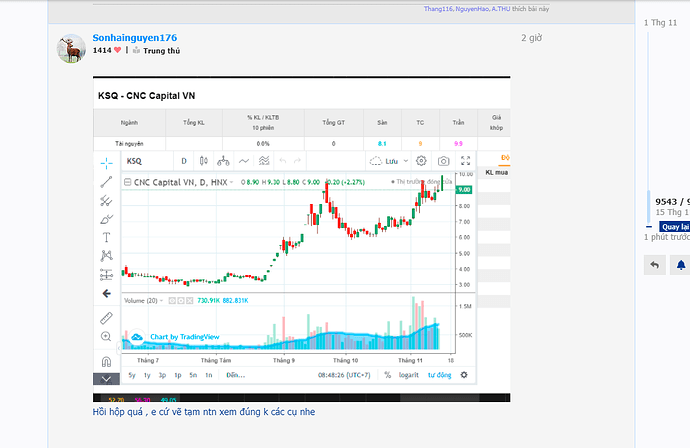The width and height of the screenshot is (690, 448).
Task: Open Sonhainguyen176 user profile link
Action: [135, 38]
